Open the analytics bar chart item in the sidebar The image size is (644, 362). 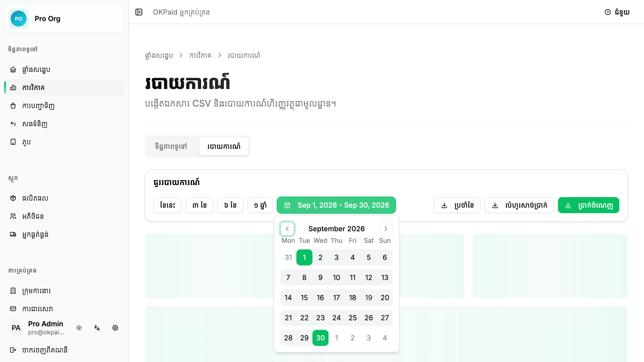click(x=64, y=87)
